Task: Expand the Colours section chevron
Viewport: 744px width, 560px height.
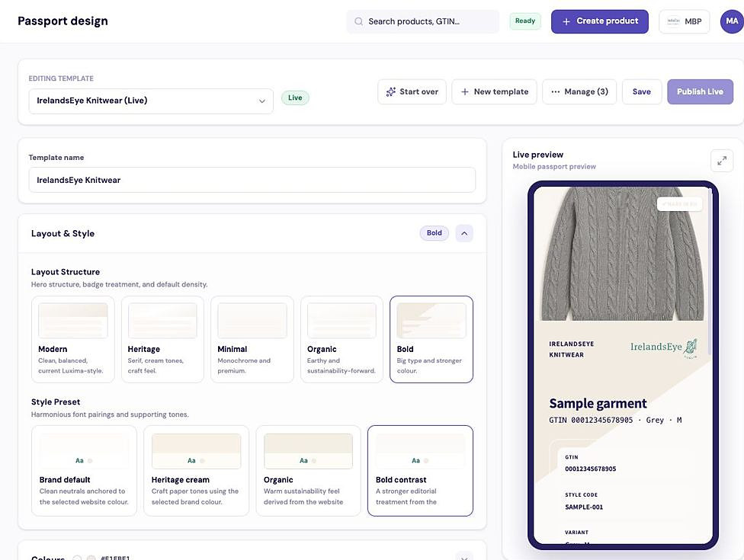Action: 464,558
